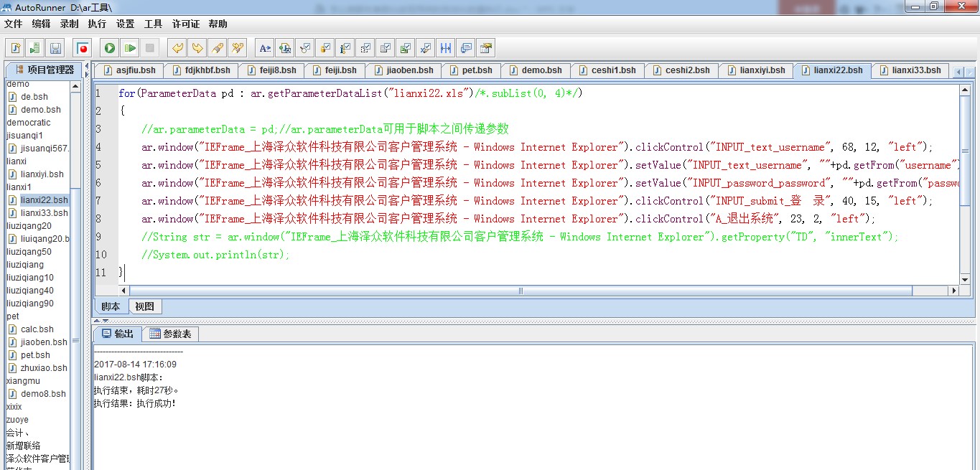This screenshot has width=980, height=470.
Task: Click the new script file icon
Action: 15,48
